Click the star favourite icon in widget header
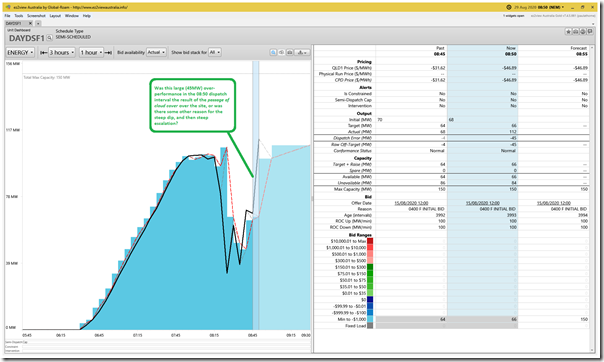 click(568, 32)
